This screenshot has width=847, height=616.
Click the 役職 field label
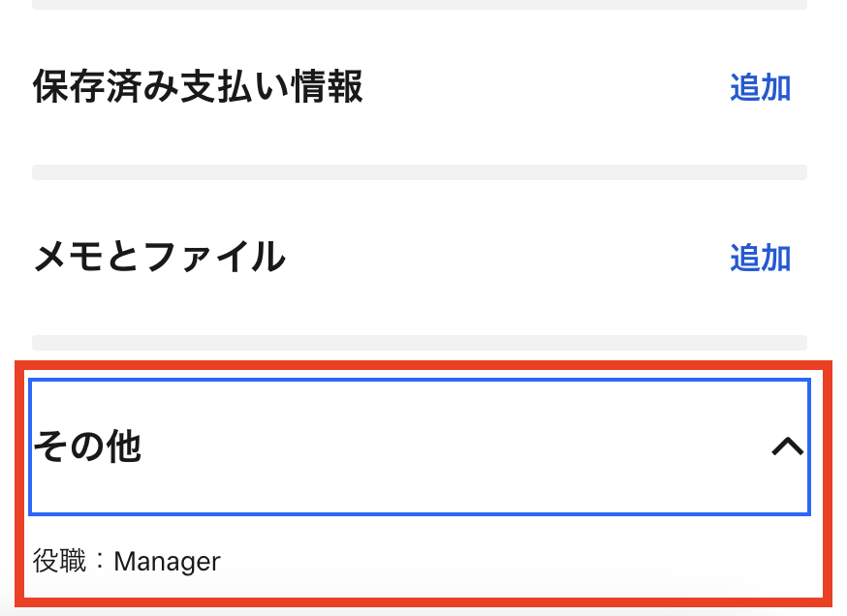coord(59,561)
